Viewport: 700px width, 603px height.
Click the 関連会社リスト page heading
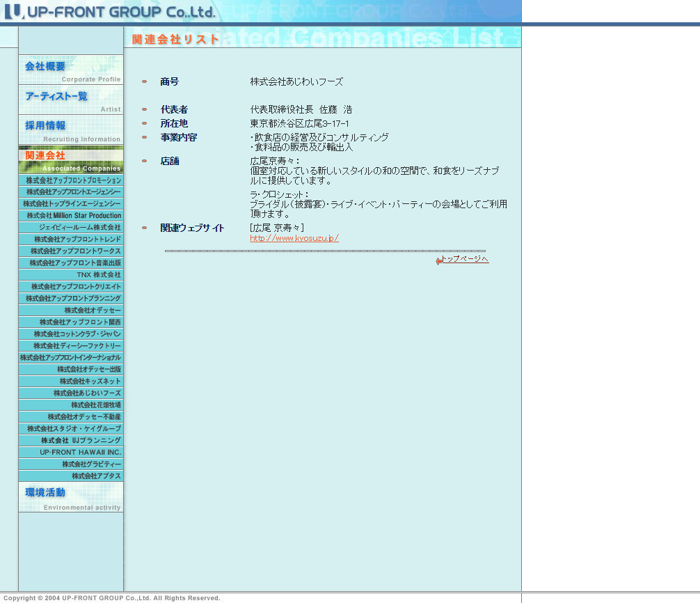point(175,39)
